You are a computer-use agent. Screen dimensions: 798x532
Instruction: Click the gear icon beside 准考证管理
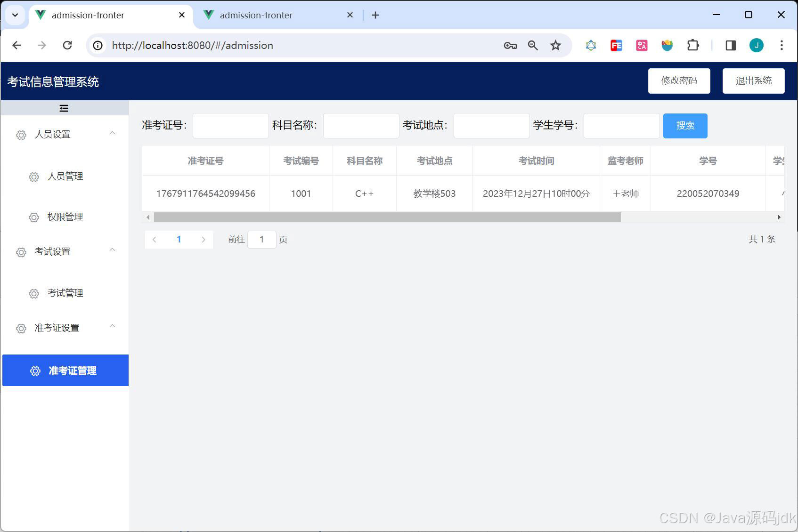[35, 371]
